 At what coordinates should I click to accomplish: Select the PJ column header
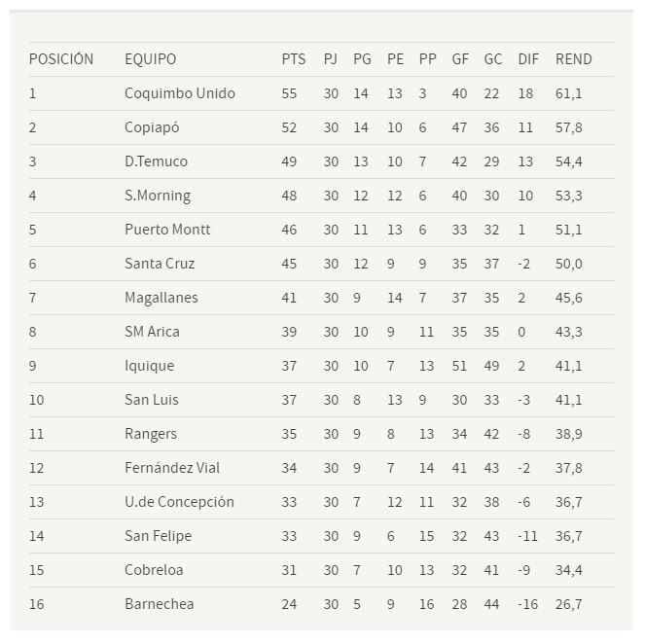[x=331, y=59]
